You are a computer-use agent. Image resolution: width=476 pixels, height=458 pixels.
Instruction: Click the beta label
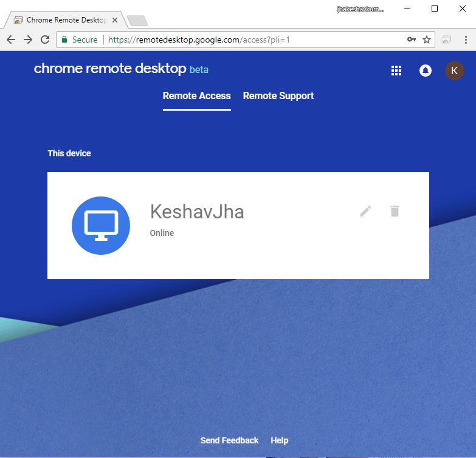tap(199, 69)
